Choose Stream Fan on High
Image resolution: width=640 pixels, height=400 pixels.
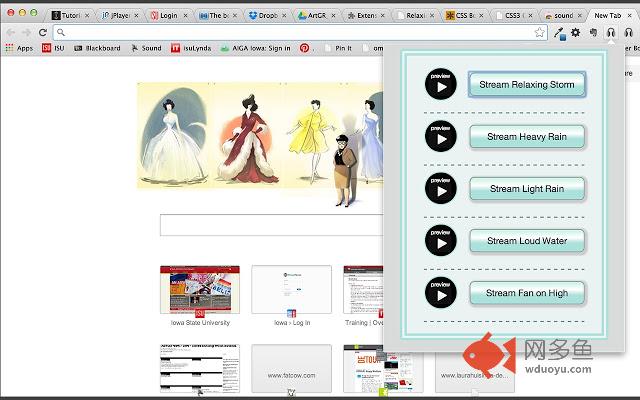click(x=527, y=293)
